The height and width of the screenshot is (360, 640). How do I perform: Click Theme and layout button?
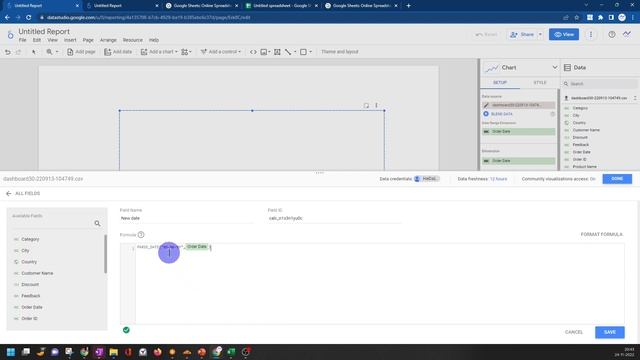click(x=340, y=52)
